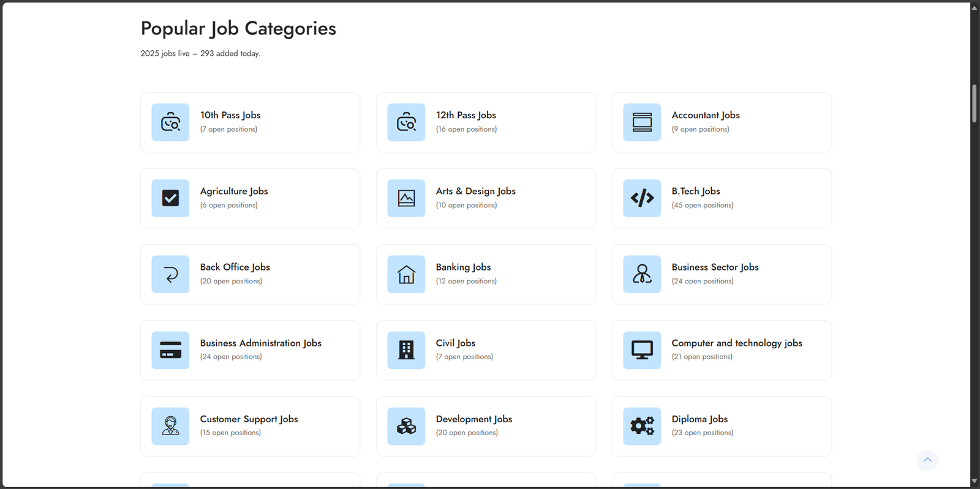Click the Business Administration card icon
The height and width of the screenshot is (489, 980).
(x=170, y=350)
